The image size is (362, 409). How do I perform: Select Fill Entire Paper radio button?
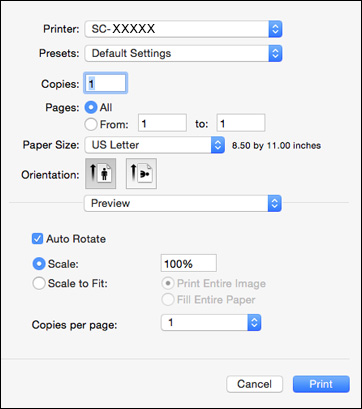coord(167,300)
